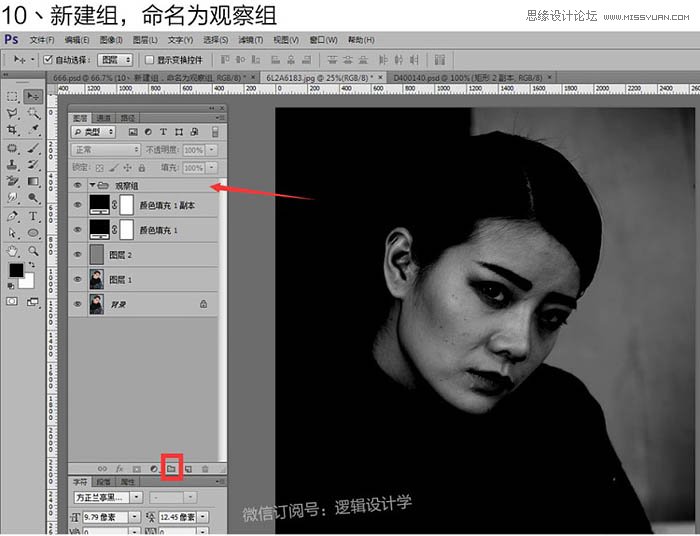The width and height of the screenshot is (700, 536).
Task: Reset default foreground and background colors
Action: tap(11, 286)
